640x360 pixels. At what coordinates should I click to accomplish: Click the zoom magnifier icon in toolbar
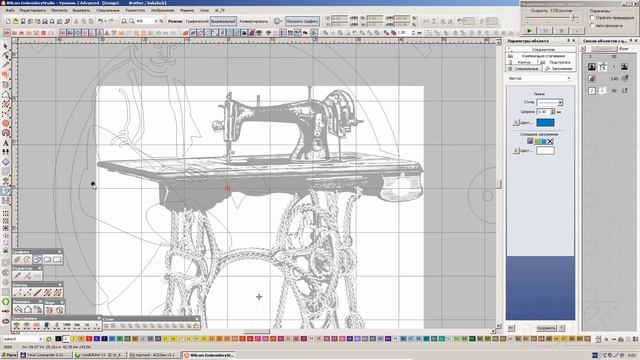[x=124, y=21]
